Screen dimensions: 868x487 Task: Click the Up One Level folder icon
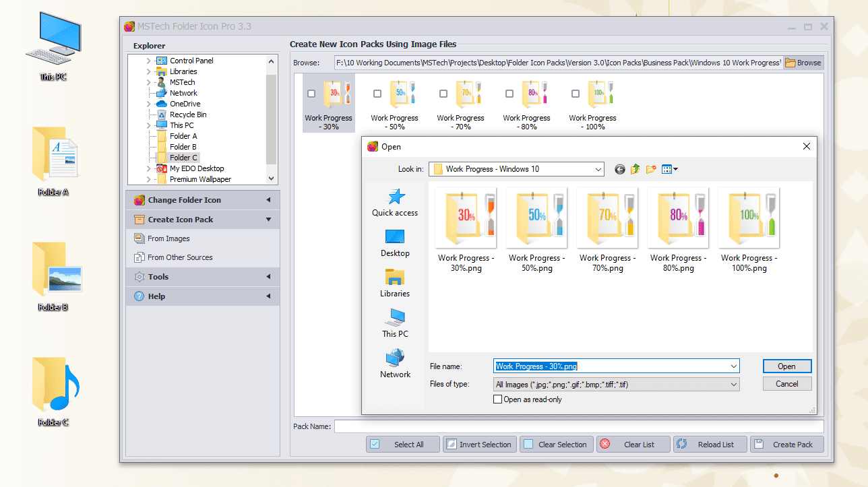pyautogui.click(x=635, y=169)
